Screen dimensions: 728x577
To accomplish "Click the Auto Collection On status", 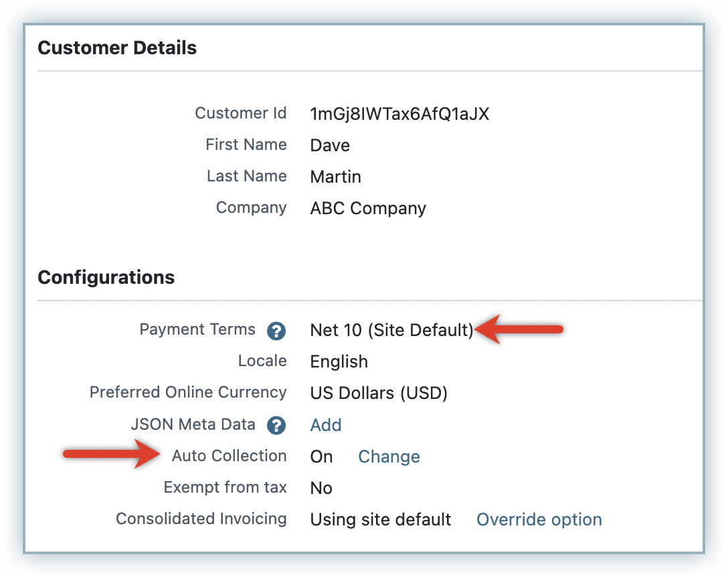I will tap(321, 457).
